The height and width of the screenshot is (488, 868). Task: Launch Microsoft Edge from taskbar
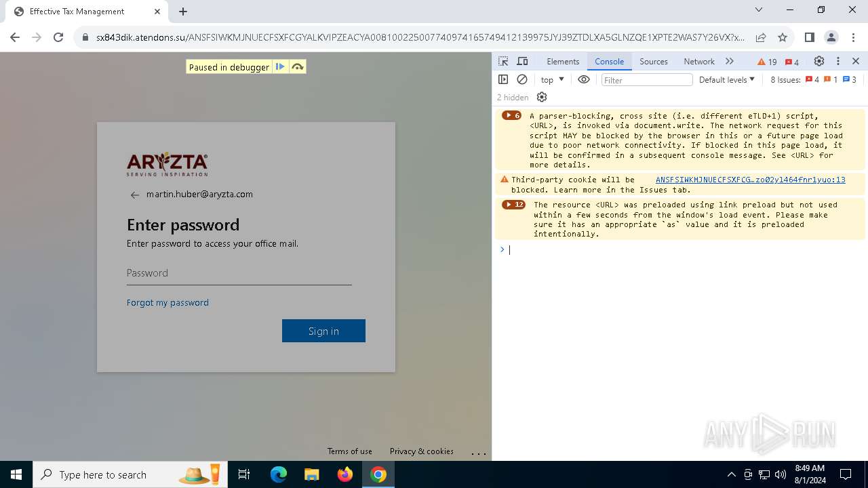[x=279, y=474]
